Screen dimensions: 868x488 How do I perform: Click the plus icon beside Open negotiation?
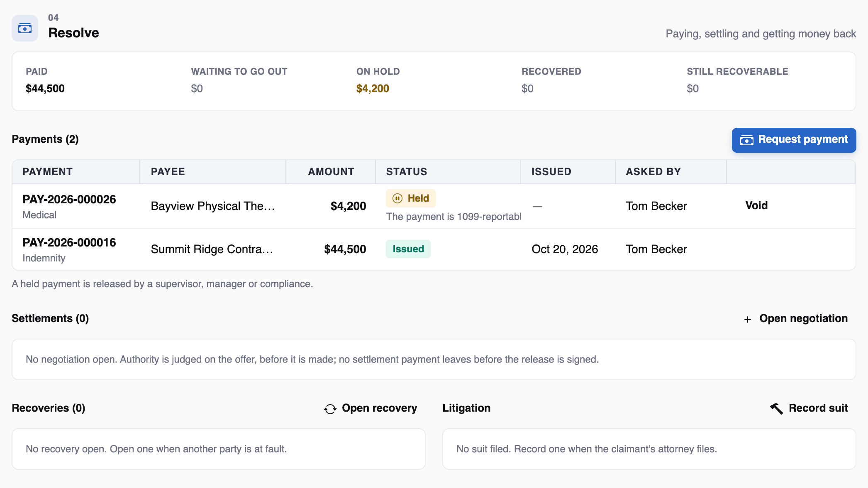pos(748,319)
